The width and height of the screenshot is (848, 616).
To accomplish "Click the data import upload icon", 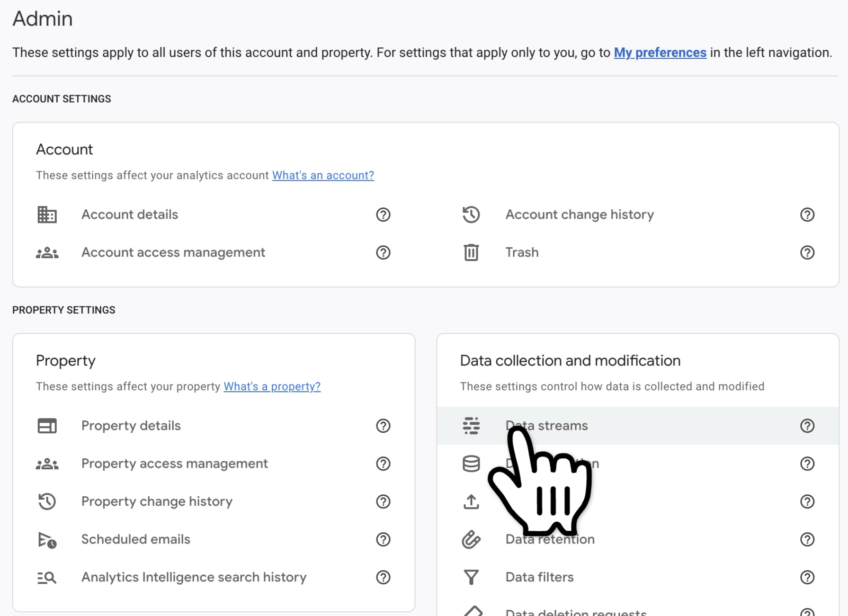I will click(x=471, y=501).
